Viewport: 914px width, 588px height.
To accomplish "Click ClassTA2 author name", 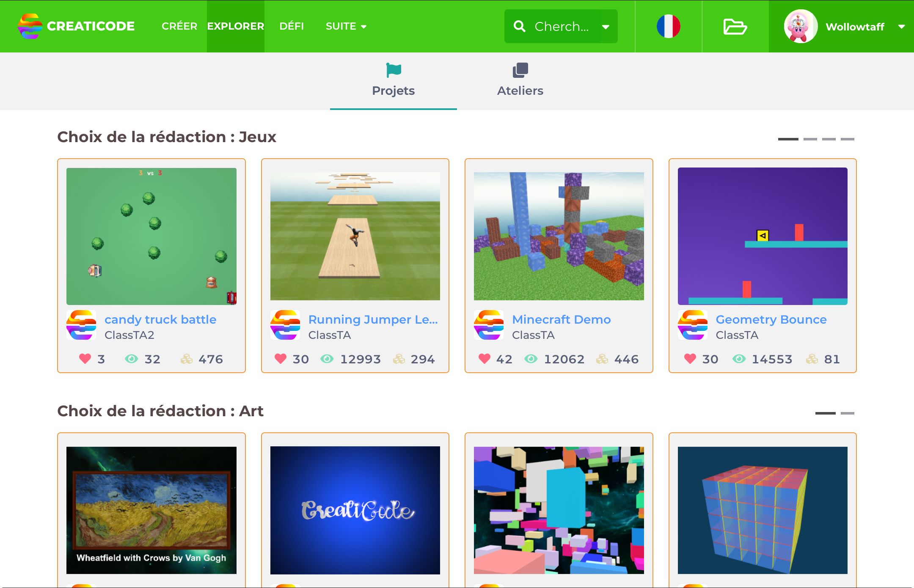I will click(x=129, y=335).
